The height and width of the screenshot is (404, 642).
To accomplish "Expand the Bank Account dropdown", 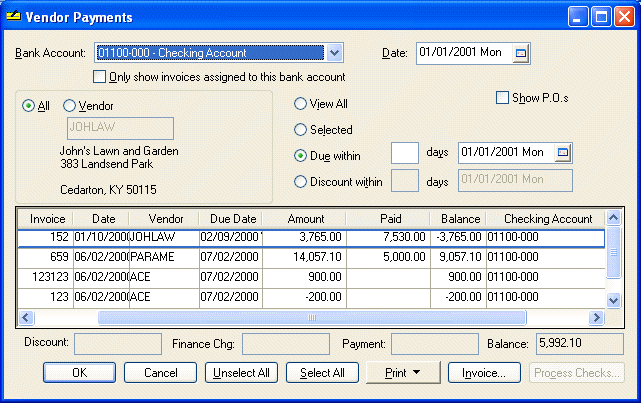I will click(x=335, y=53).
